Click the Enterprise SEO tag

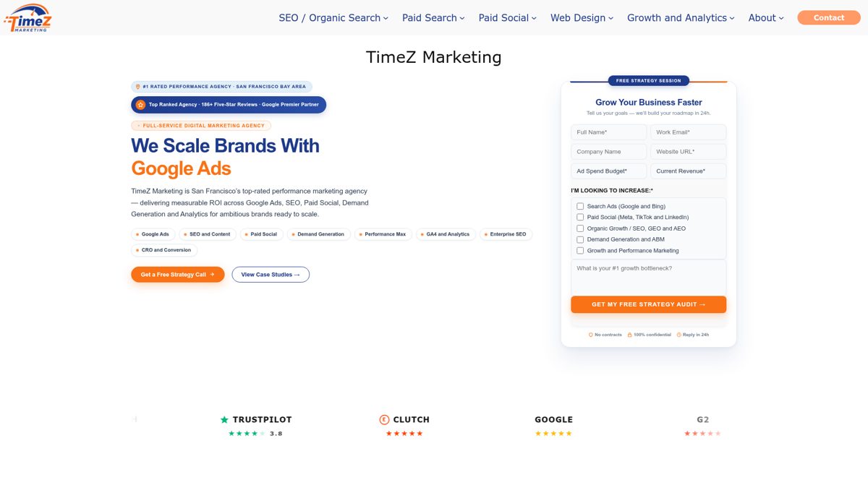506,234
